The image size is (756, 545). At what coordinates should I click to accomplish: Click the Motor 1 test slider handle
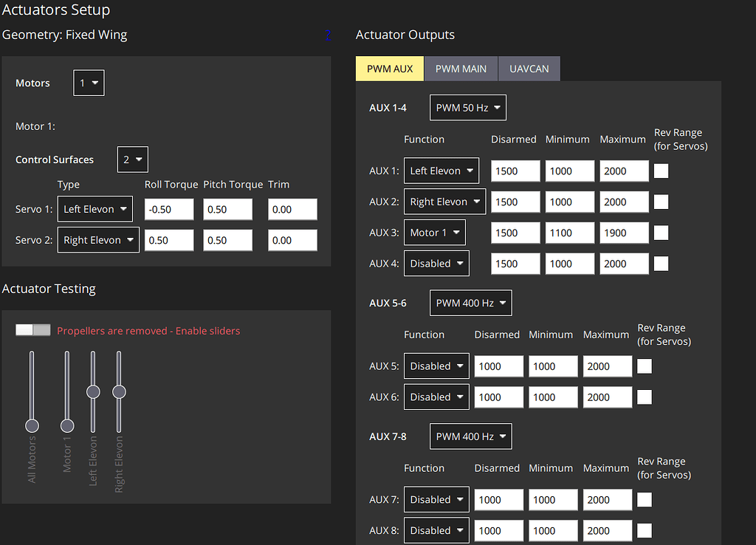click(66, 425)
